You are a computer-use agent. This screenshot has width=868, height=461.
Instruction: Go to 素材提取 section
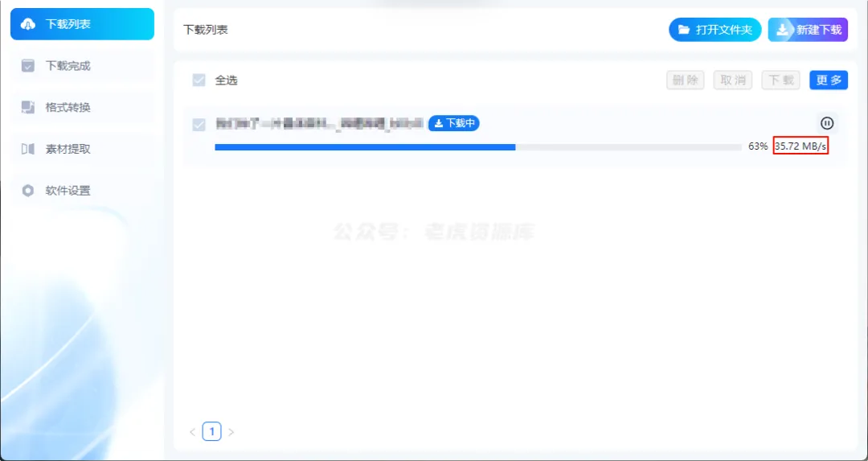click(x=83, y=149)
